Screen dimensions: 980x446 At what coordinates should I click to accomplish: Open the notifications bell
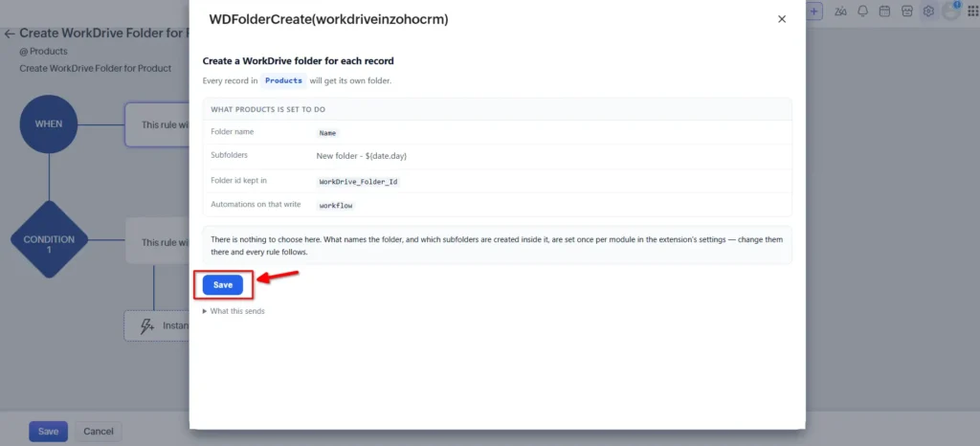pyautogui.click(x=862, y=11)
